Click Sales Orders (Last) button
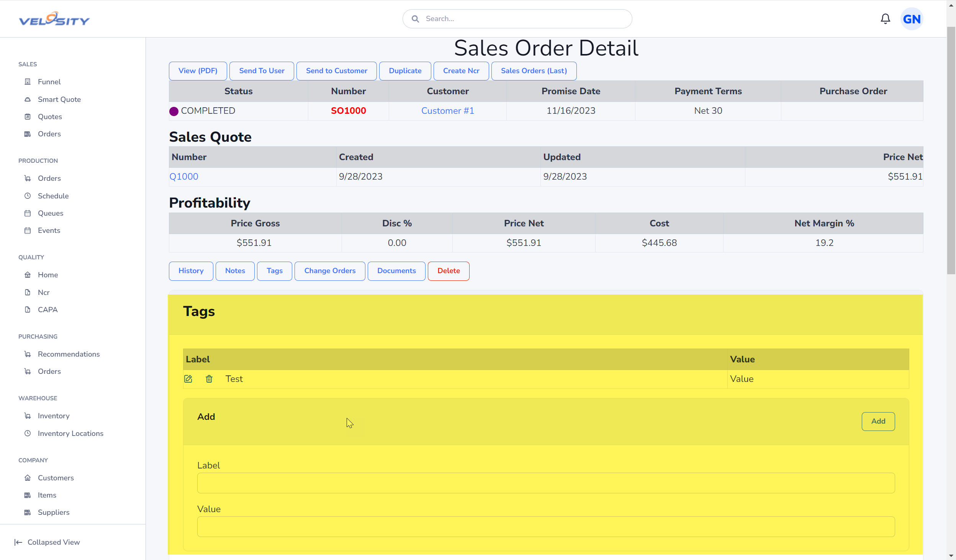This screenshot has height=560, width=956. (534, 71)
